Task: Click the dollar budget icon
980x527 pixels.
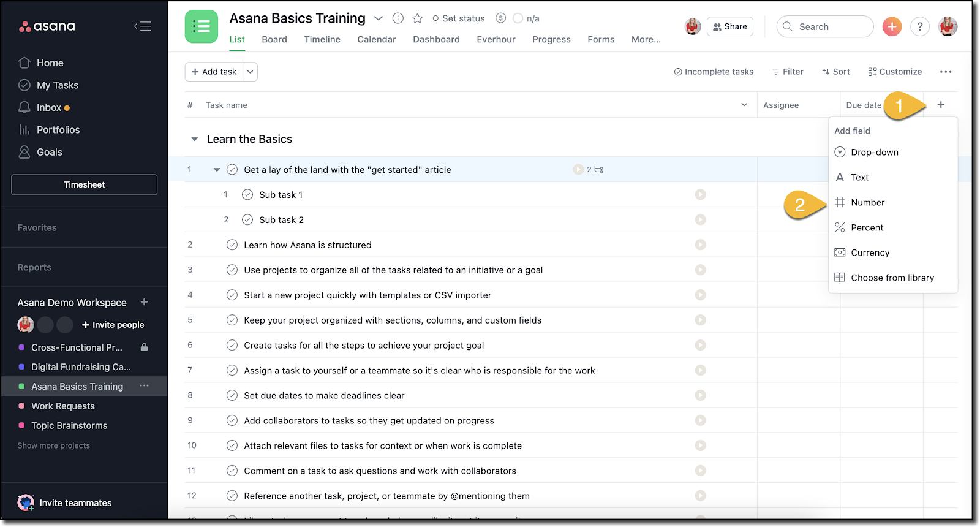Action: pyautogui.click(x=501, y=18)
